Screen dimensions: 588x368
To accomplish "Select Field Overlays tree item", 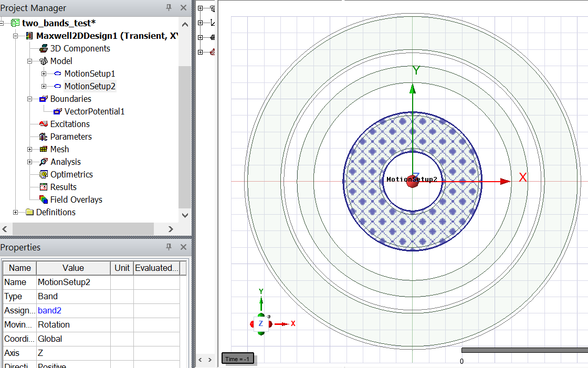I will point(76,199).
